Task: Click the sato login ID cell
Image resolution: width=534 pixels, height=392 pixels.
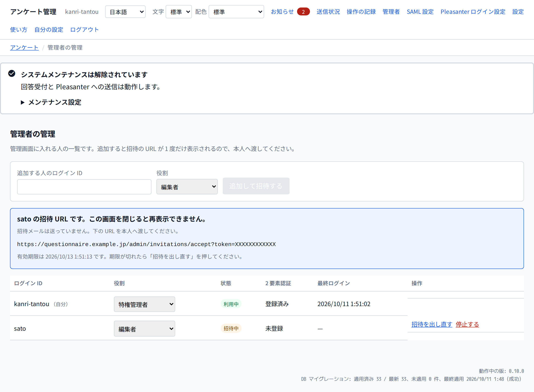Action: point(20,329)
